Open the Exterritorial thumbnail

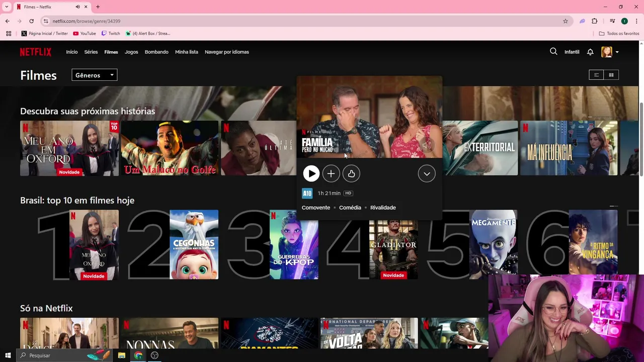point(480,148)
